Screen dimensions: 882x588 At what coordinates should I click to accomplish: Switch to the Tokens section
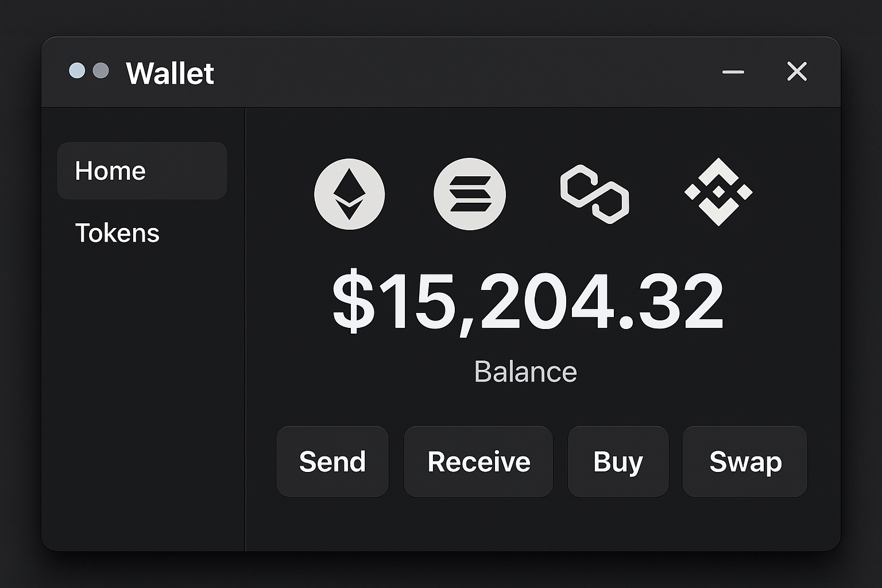coord(117,233)
